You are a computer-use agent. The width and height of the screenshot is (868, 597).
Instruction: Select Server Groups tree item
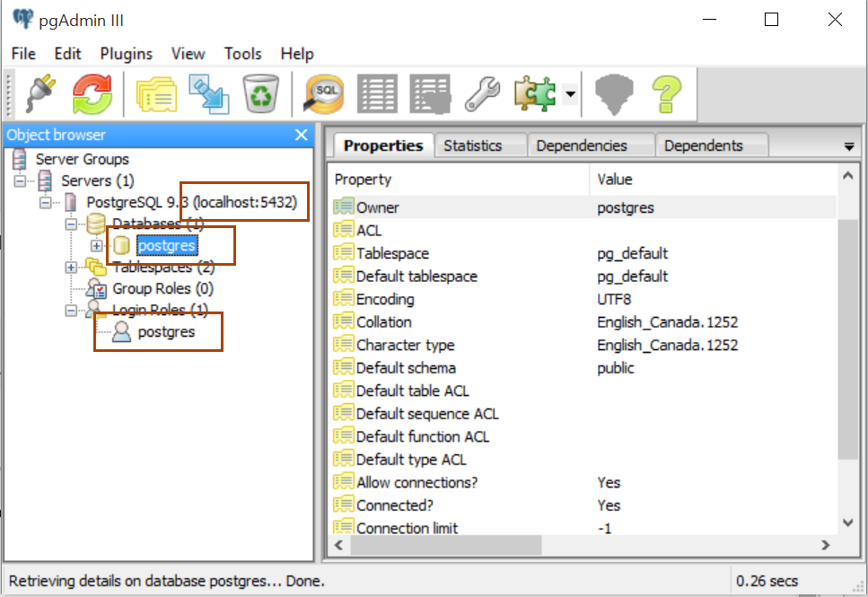(82, 160)
